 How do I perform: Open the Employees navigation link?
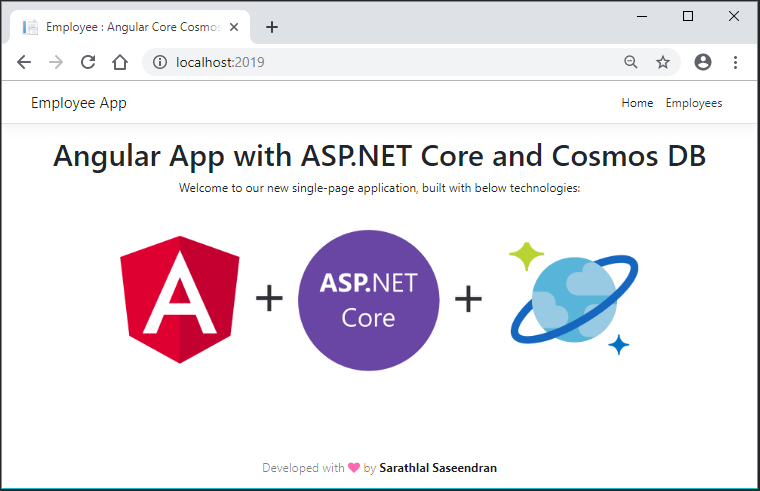point(694,103)
